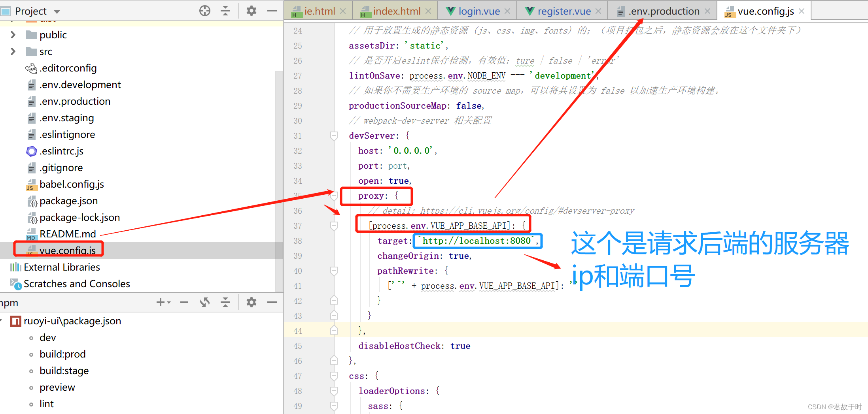868x414 pixels.
Task: Click the http://localhost:8080 target string
Action: point(477,241)
